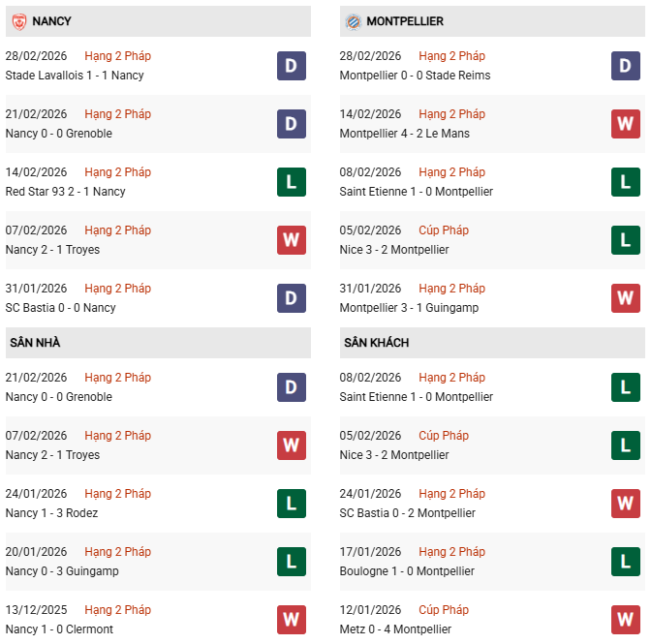Click the L badge for Nancy 0-3 Guingamp
The image size is (651, 644).
coord(291,562)
